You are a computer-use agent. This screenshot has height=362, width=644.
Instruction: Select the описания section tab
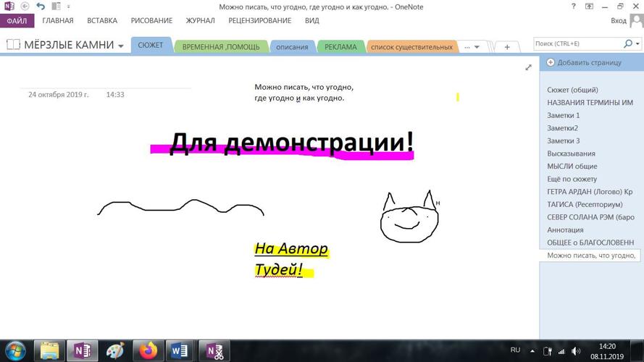coord(292,47)
